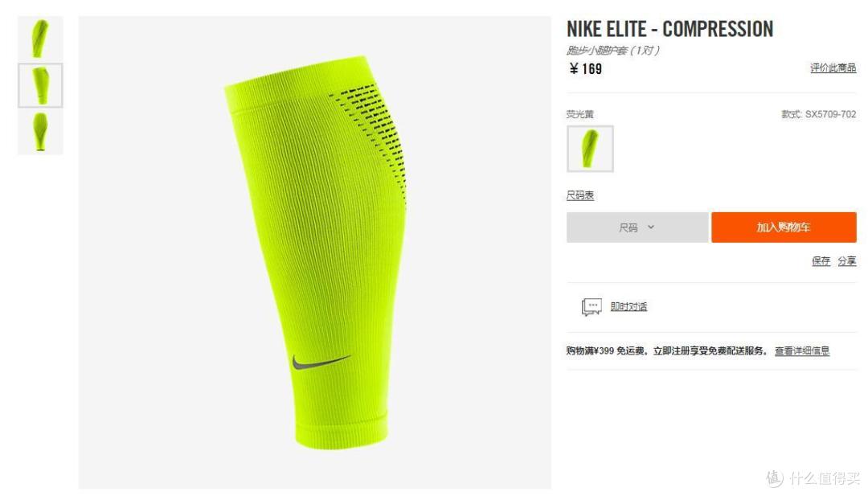Open the 尺码 size dropdown

(x=637, y=227)
